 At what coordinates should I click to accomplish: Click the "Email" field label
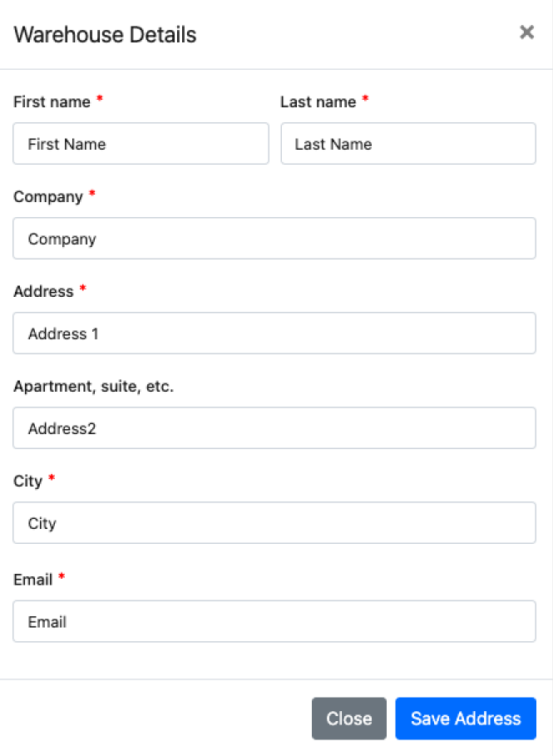coord(32,579)
